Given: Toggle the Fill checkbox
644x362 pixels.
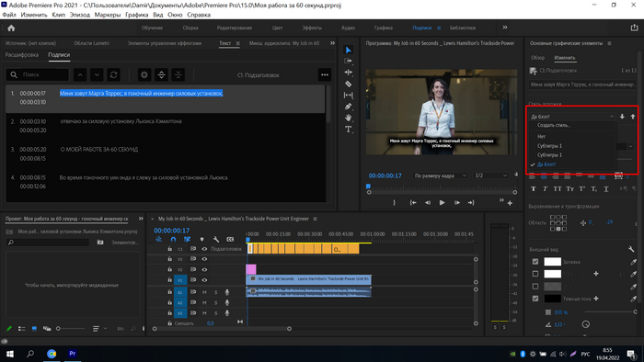Looking at the screenshot, I should point(535,262).
